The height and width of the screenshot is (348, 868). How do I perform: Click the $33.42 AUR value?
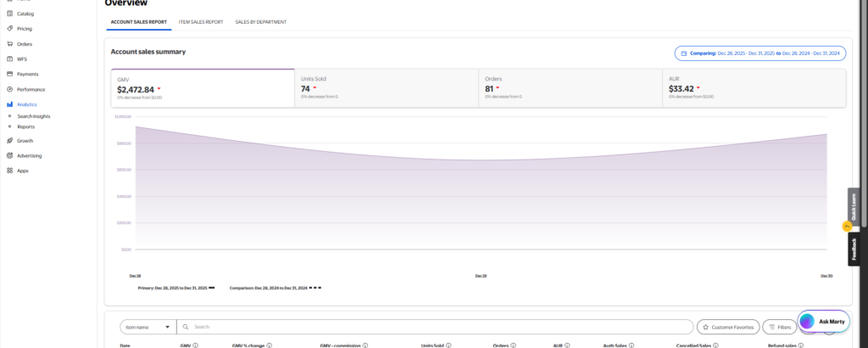tap(681, 88)
